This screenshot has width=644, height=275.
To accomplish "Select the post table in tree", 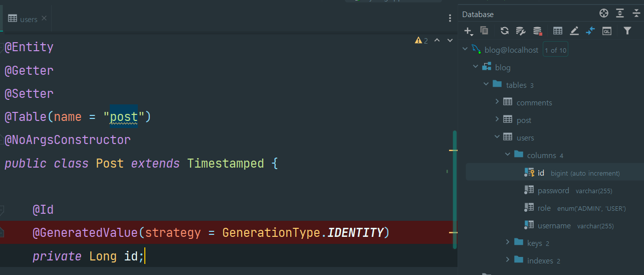I will click(x=524, y=120).
